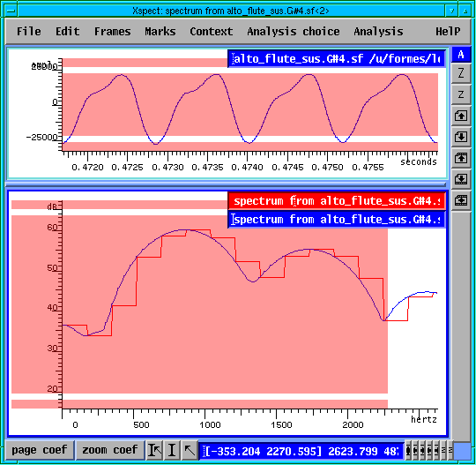Open the Frames menu
The height and width of the screenshot is (465, 476).
112,31
